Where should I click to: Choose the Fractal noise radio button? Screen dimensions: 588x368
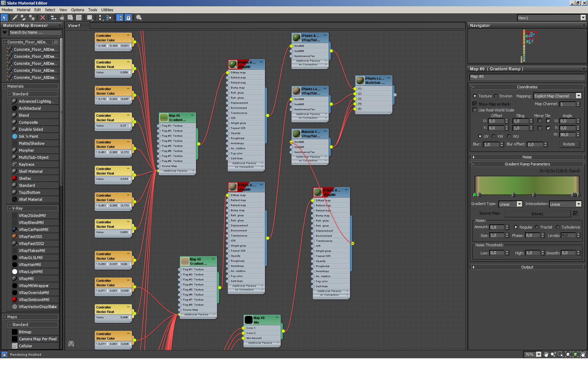coord(537,227)
